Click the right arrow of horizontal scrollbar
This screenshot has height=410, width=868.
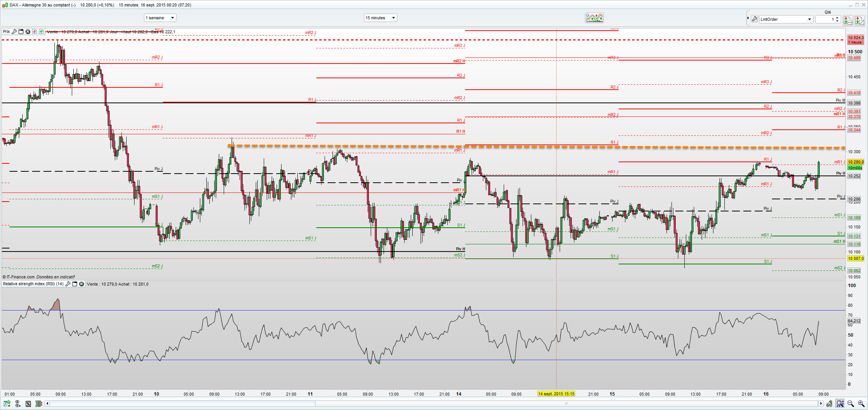821,404
